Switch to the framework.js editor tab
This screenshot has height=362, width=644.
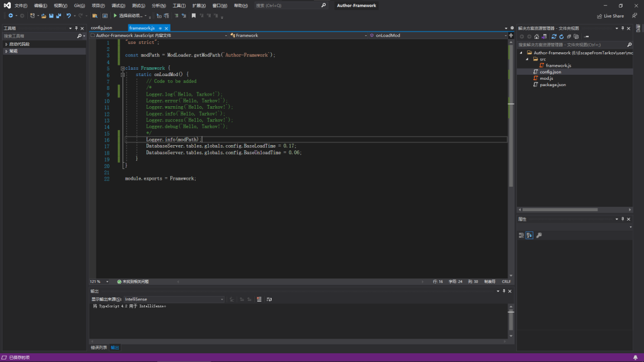pos(142,28)
